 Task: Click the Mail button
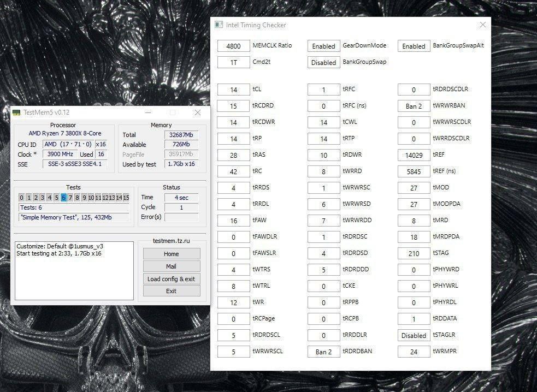[x=172, y=266]
